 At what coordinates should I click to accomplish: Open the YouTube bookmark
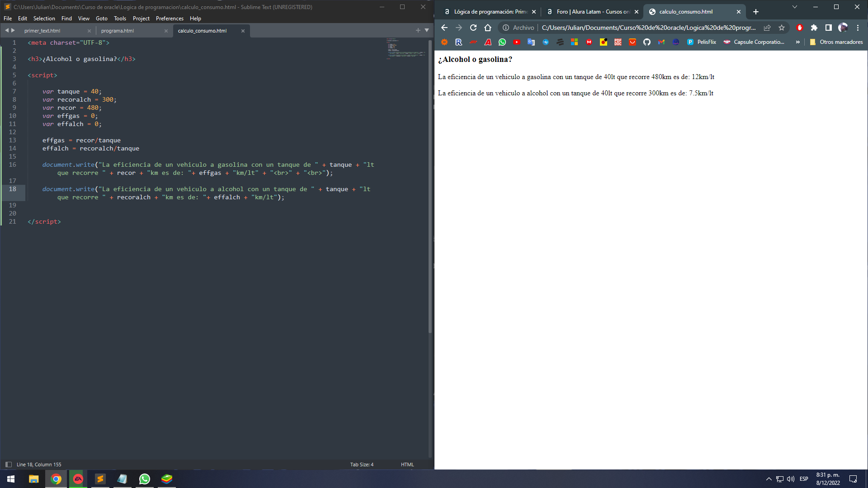coord(517,42)
